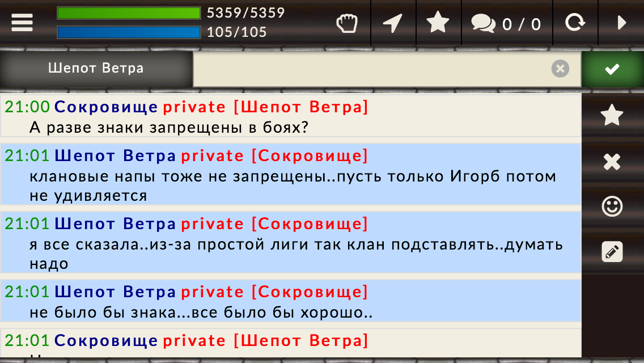The width and height of the screenshot is (644, 363).
Task: Open the chat messages counter
Action: pos(506,23)
